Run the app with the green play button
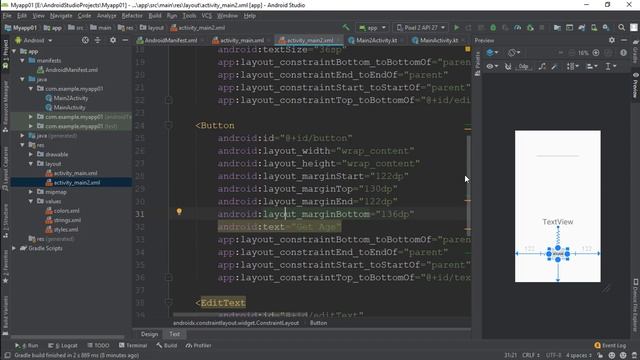 (456, 28)
